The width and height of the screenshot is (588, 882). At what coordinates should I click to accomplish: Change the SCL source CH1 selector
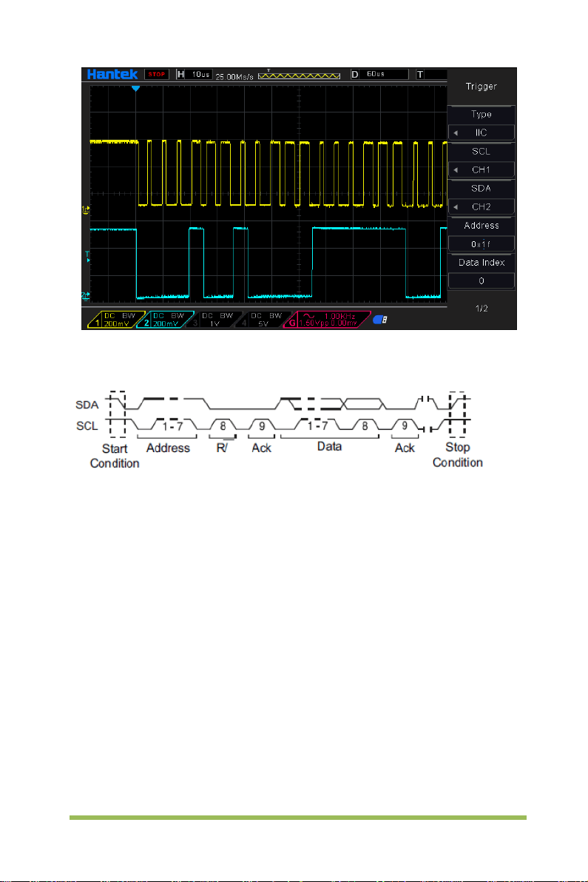(481, 170)
